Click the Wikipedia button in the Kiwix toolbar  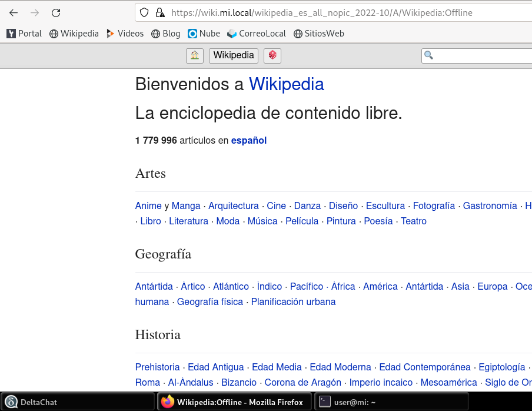click(234, 56)
